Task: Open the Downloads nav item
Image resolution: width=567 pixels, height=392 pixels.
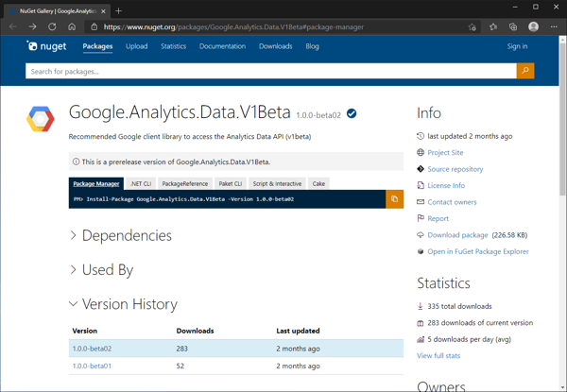Action: [x=276, y=46]
